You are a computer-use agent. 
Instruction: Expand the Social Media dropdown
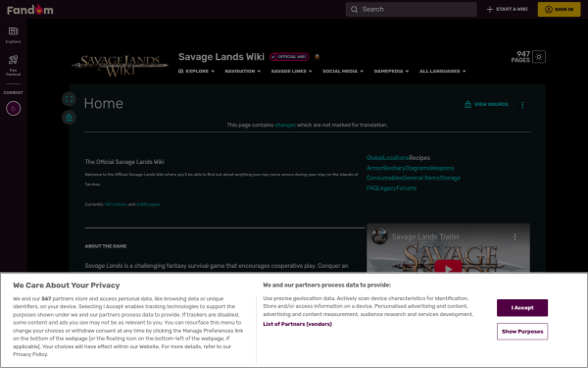(x=343, y=71)
